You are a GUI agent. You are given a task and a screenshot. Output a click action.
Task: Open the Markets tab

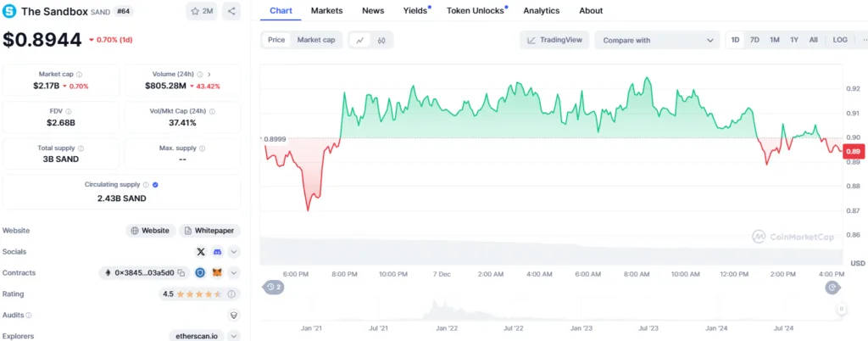pos(326,10)
